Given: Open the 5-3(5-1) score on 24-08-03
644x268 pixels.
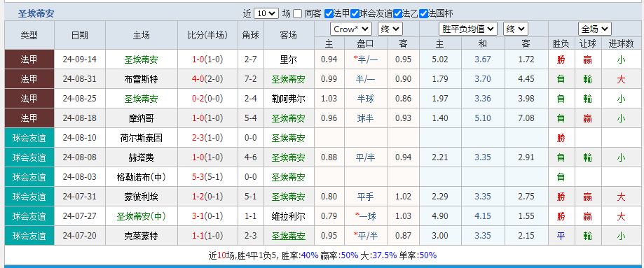Looking at the screenshot, I should pyautogui.click(x=207, y=177).
